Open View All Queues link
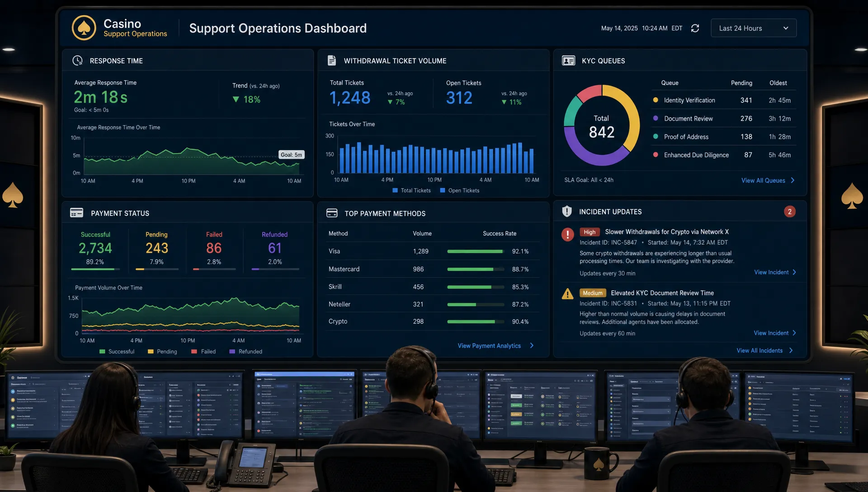868x492 pixels. (763, 180)
